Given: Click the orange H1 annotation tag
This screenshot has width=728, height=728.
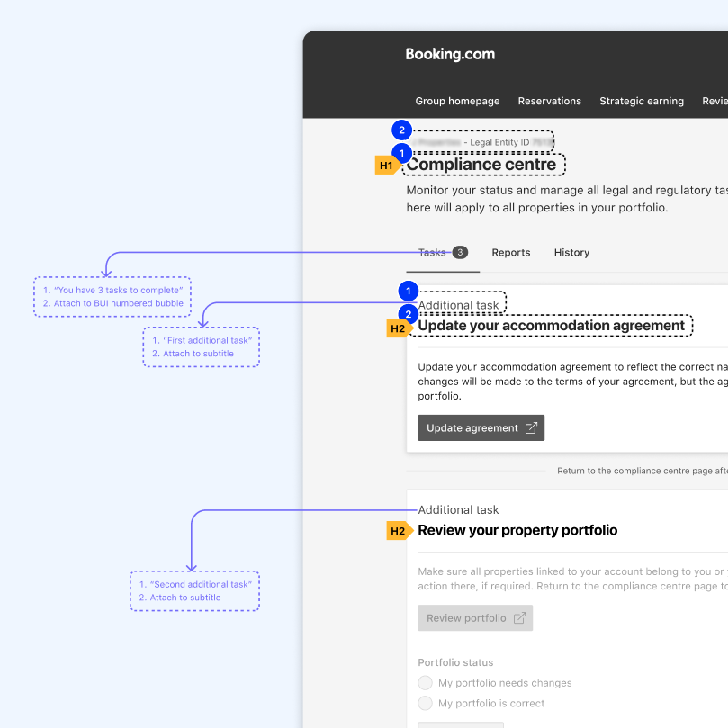Looking at the screenshot, I should click(x=385, y=165).
